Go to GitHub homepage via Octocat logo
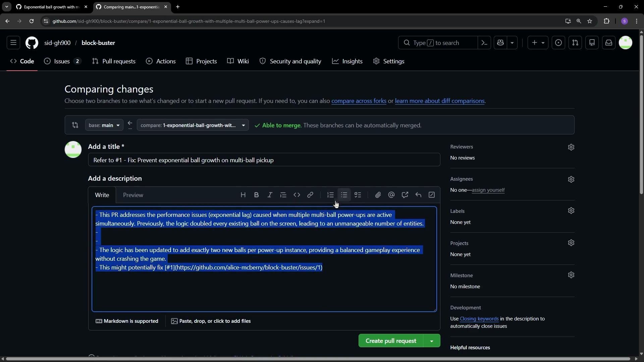This screenshot has width=644, height=362. click(x=32, y=43)
